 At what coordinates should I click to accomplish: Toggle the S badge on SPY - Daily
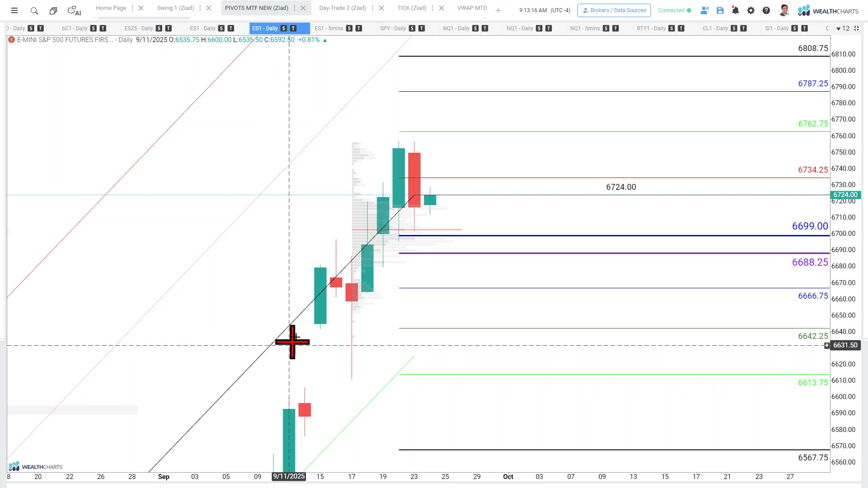(412, 28)
